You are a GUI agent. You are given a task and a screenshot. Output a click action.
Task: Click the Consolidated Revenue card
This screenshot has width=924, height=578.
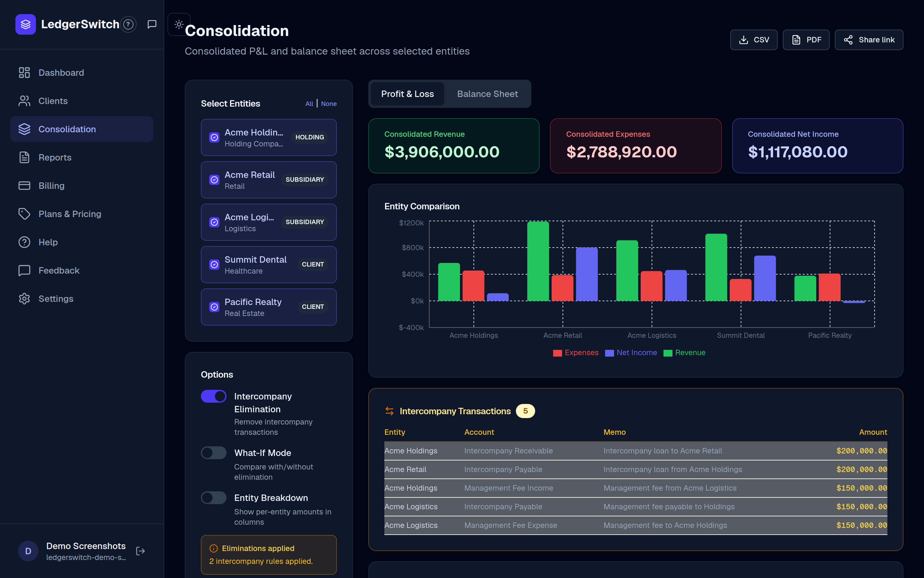454,146
